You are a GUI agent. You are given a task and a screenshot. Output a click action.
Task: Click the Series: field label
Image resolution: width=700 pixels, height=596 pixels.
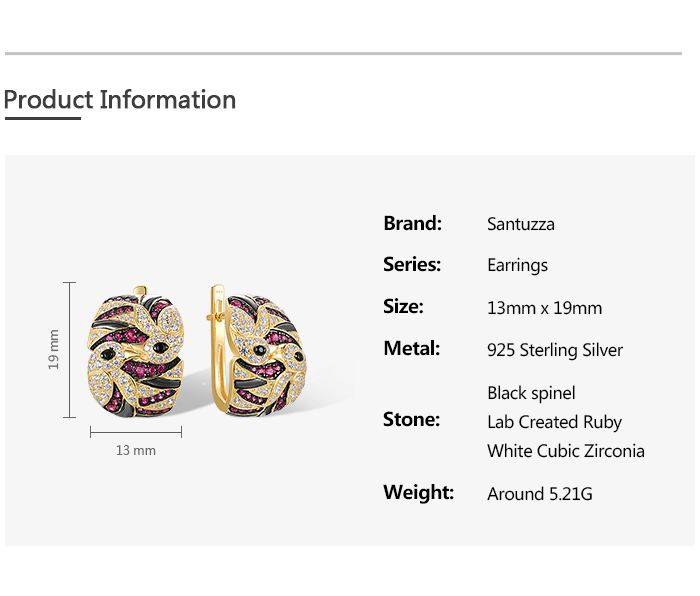pos(412,265)
